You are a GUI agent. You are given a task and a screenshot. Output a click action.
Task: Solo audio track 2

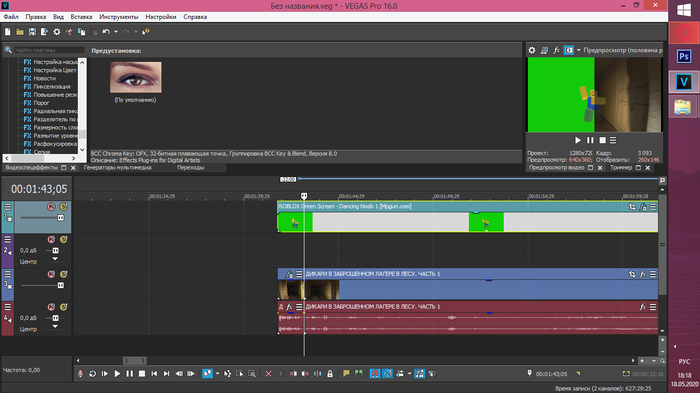(63, 240)
